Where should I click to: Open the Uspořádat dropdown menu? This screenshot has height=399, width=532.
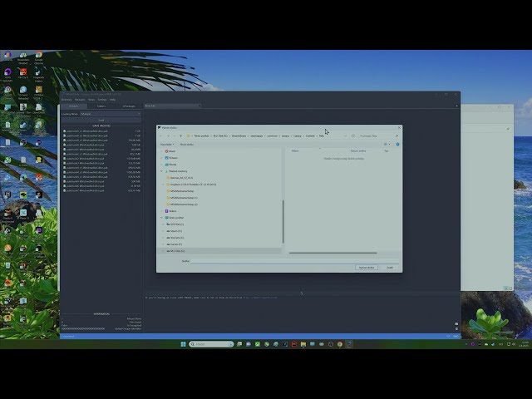(166, 144)
